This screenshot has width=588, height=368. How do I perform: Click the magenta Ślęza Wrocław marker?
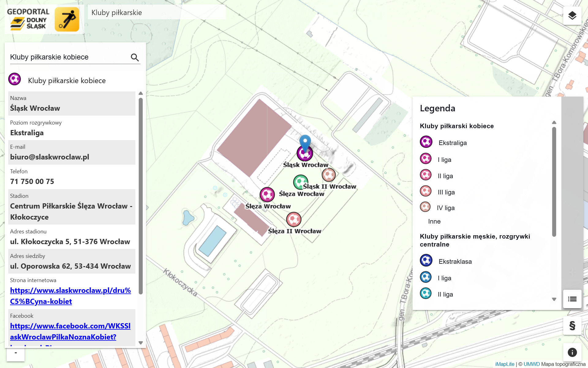click(267, 194)
